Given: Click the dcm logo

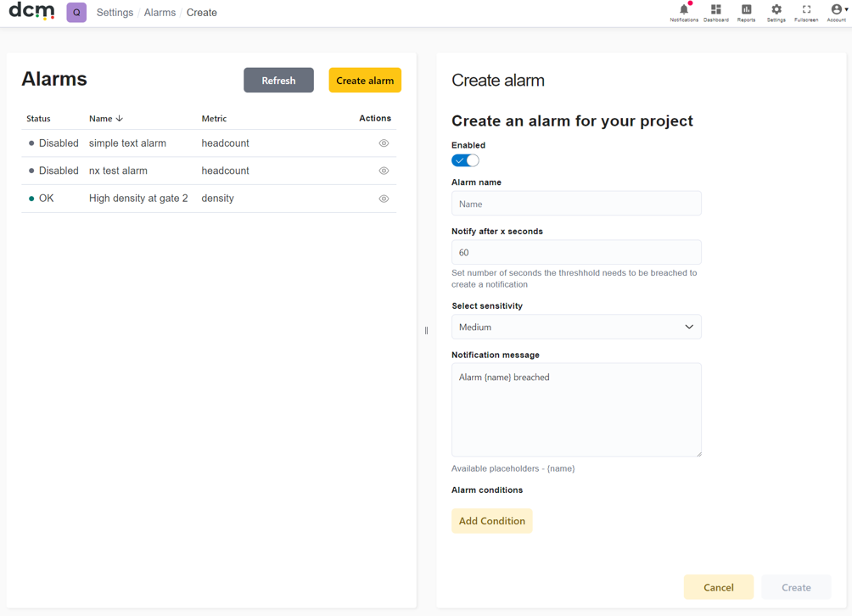Looking at the screenshot, I should coord(31,11).
